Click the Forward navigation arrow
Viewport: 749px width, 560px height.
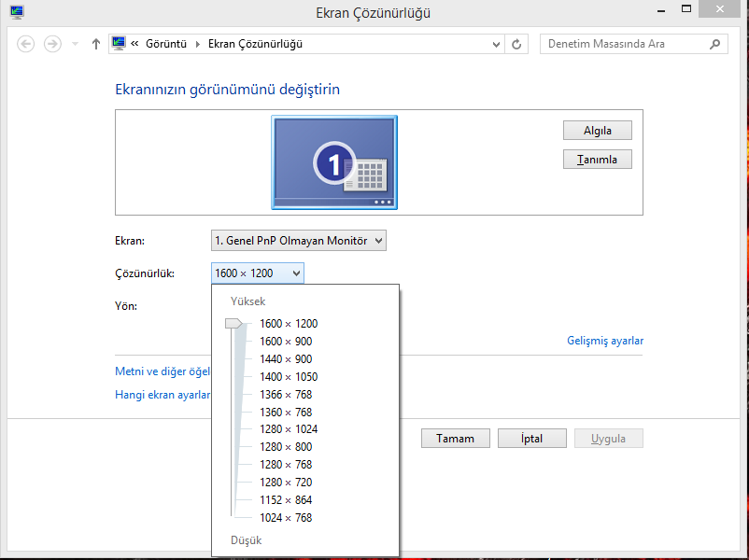click(x=52, y=44)
